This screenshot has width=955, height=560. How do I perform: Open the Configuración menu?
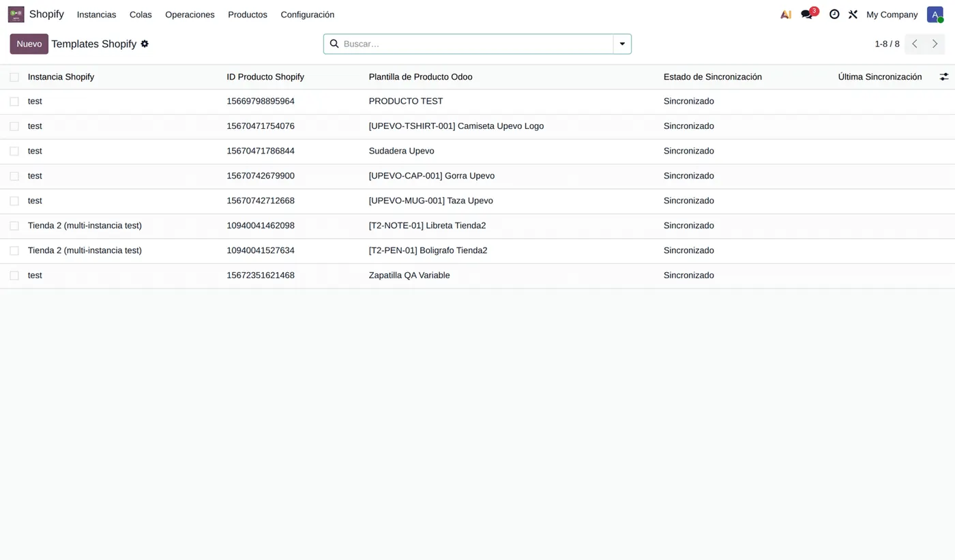[x=308, y=14]
